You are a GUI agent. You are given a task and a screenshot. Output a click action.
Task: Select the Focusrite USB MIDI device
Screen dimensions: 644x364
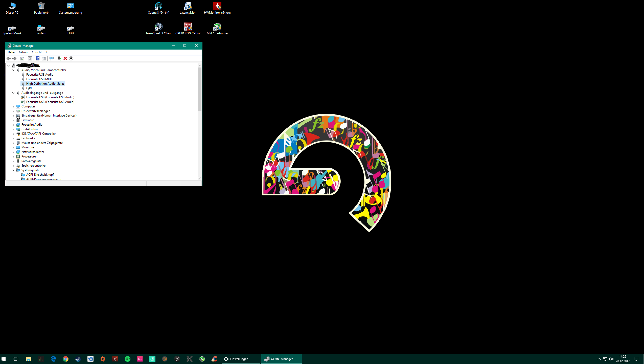pyautogui.click(x=39, y=79)
